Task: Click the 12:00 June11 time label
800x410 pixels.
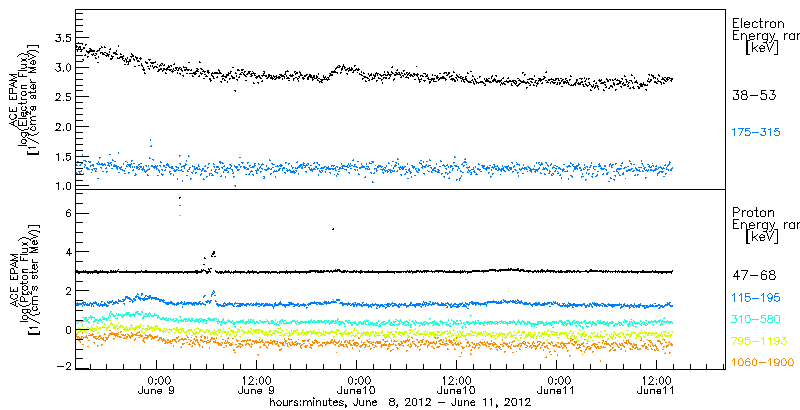Action: (x=658, y=385)
